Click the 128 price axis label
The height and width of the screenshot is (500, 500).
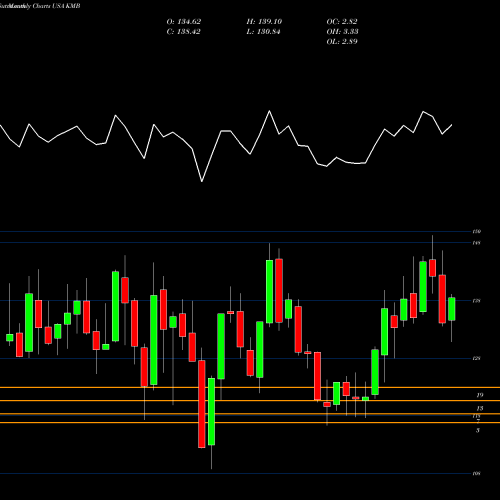point(476,359)
